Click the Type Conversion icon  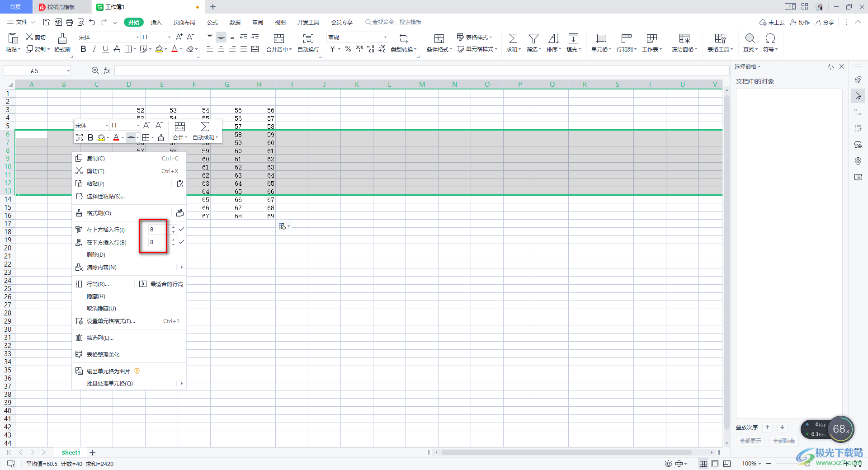[404, 38]
